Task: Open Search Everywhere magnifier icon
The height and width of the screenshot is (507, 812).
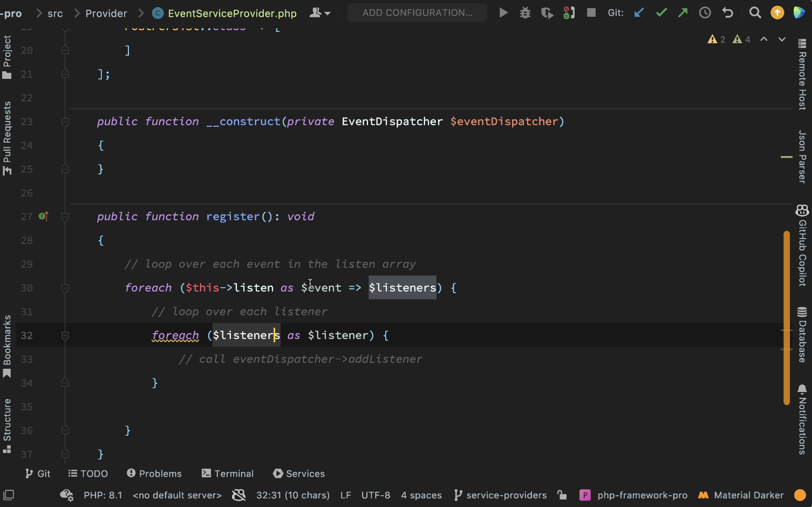Action: coord(755,12)
